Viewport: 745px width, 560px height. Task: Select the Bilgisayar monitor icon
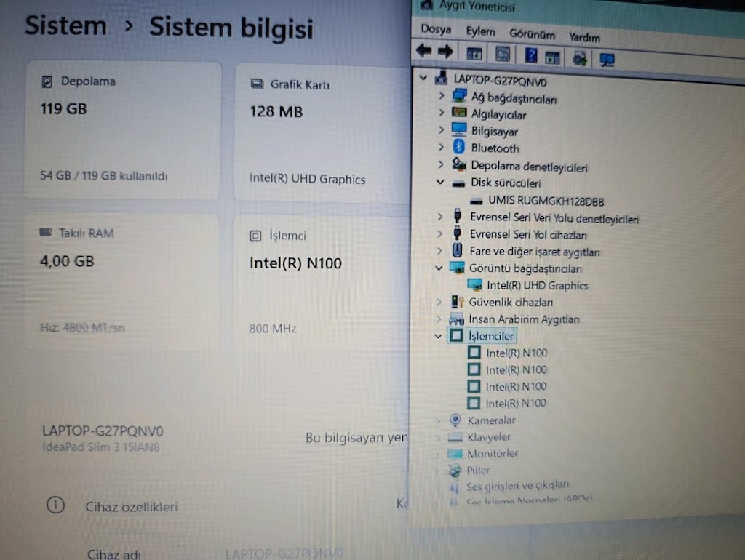[459, 129]
